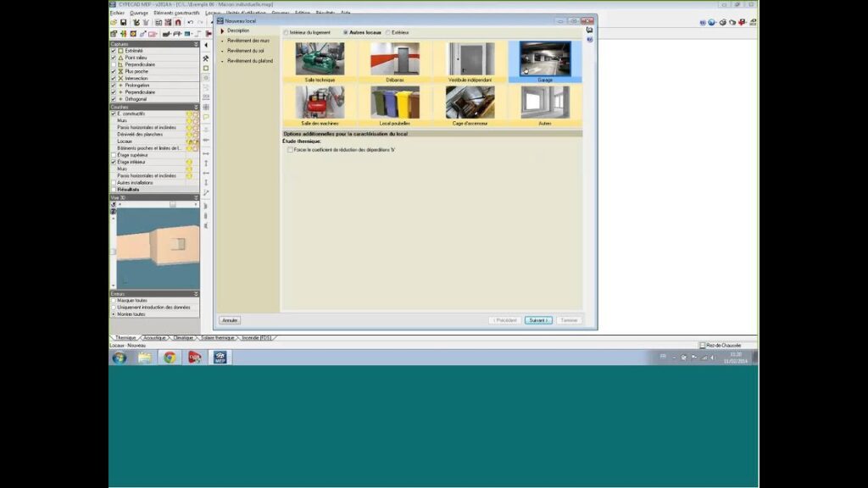The width and height of the screenshot is (868, 488).
Task: Toggle the 'Point milieu' snap checkbox
Action: pos(114,58)
